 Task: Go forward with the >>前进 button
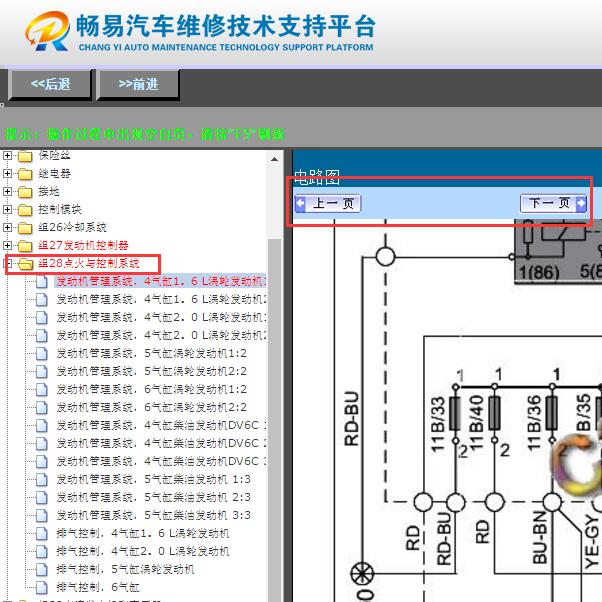(138, 84)
